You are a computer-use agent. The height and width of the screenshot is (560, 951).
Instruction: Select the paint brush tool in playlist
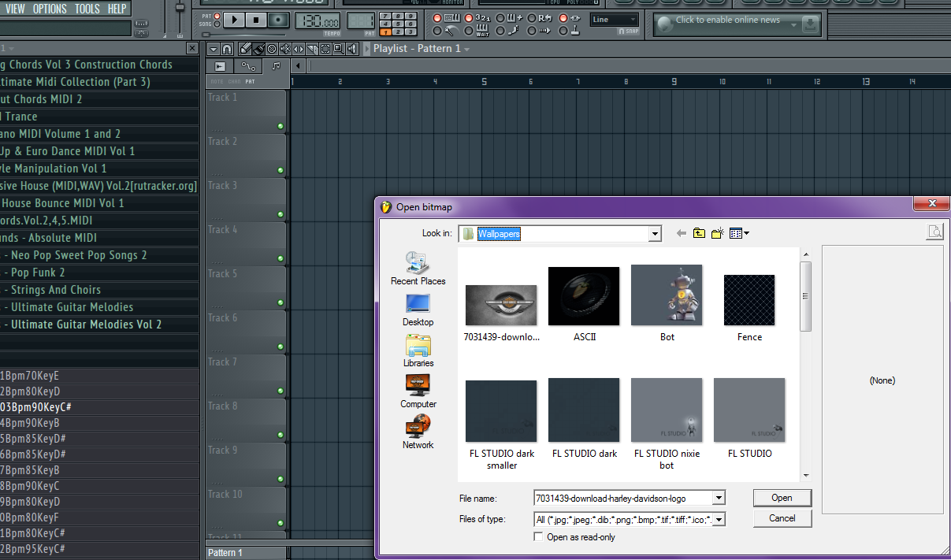[x=258, y=49]
